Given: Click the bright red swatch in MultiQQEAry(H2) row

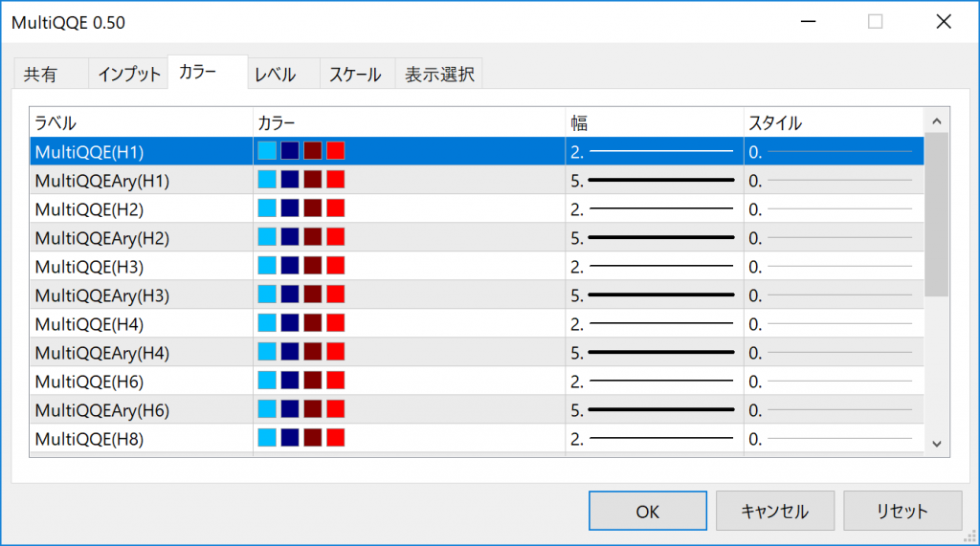Looking at the screenshot, I should click(335, 237).
